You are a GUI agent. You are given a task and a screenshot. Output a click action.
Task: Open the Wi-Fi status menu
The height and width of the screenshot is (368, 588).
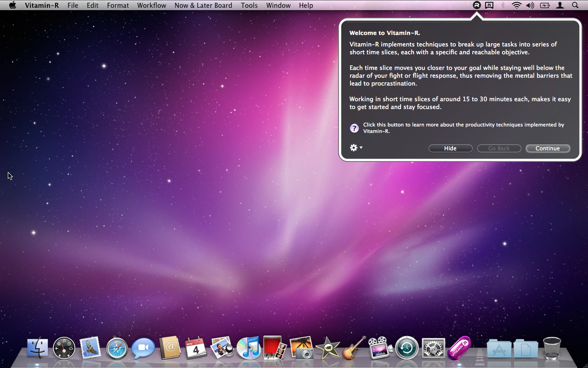coord(517,6)
